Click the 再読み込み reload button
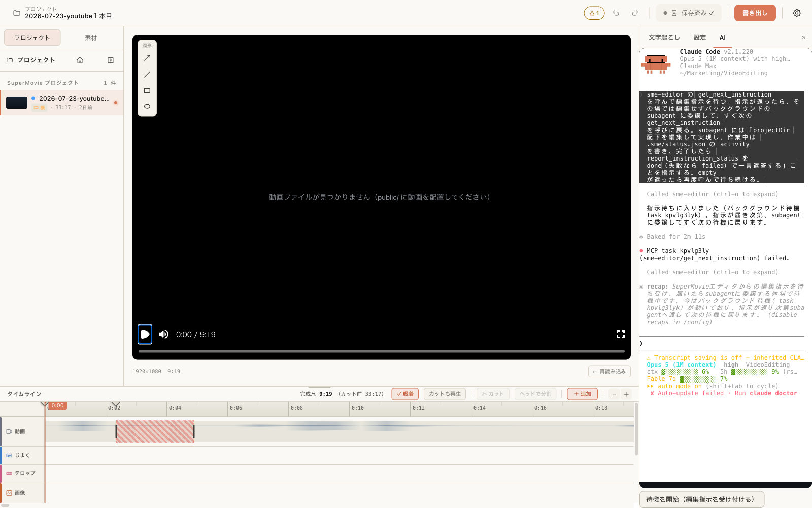 [x=609, y=372]
